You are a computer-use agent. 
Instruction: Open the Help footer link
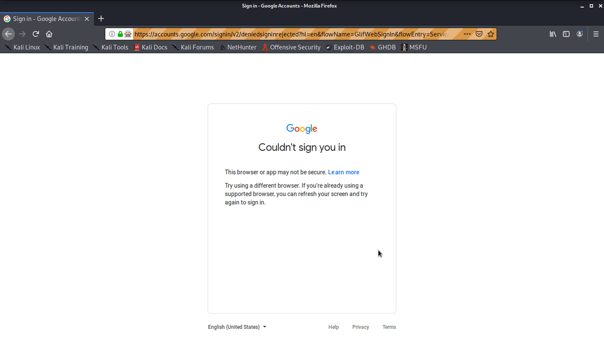point(334,327)
